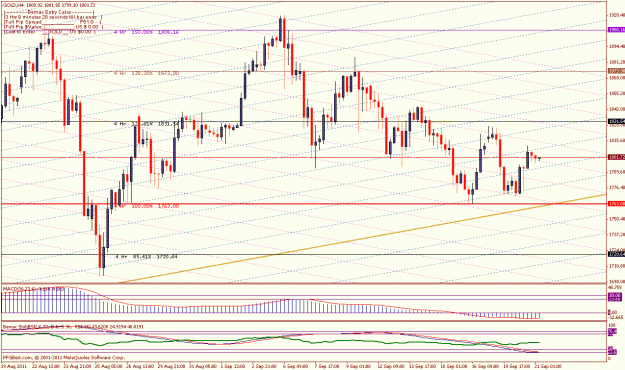The width and height of the screenshot is (625, 370).
Task: Click the 22 Aug 13:00 time label
Action: pos(45,366)
